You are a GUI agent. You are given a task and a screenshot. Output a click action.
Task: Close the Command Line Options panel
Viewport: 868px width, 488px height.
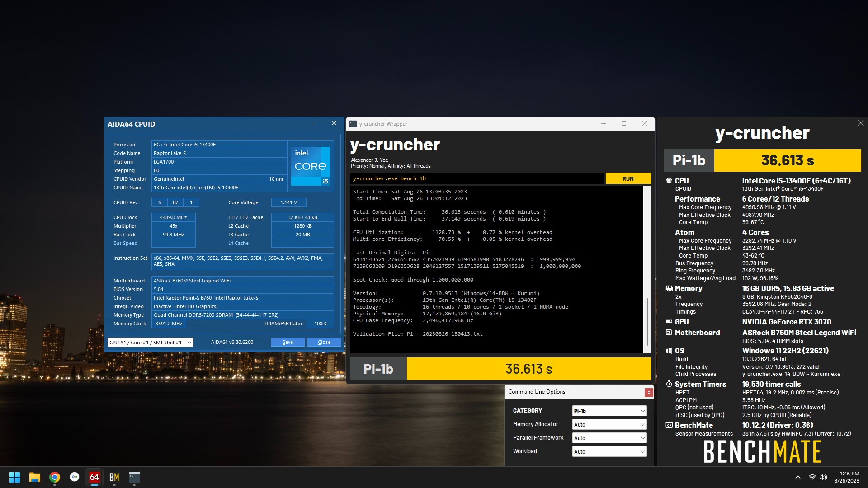649,392
